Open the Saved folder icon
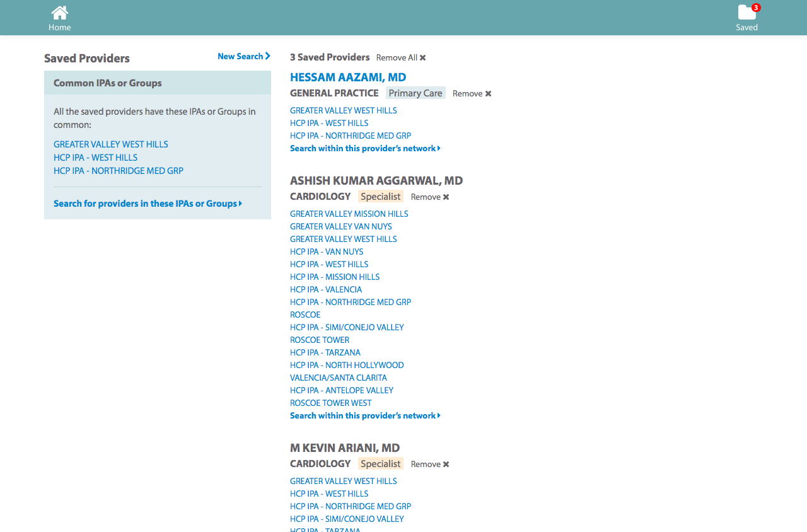The image size is (807, 532). pos(746,13)
